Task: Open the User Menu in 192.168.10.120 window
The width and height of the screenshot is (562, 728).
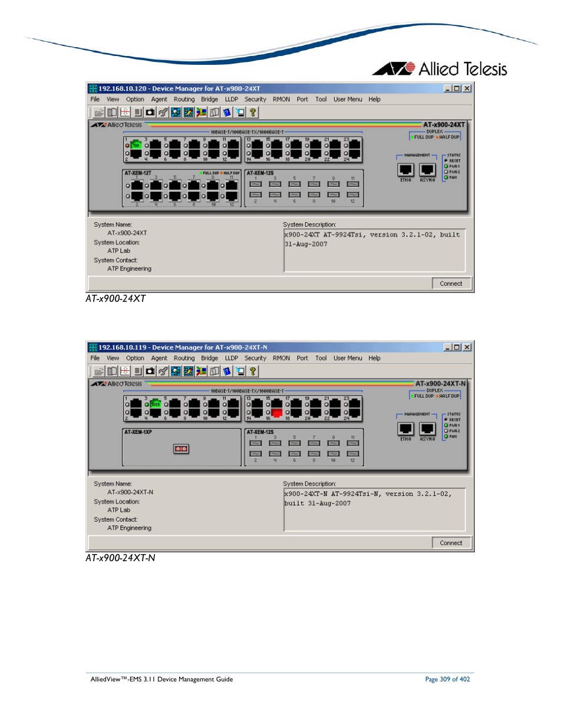Action: 348,100
